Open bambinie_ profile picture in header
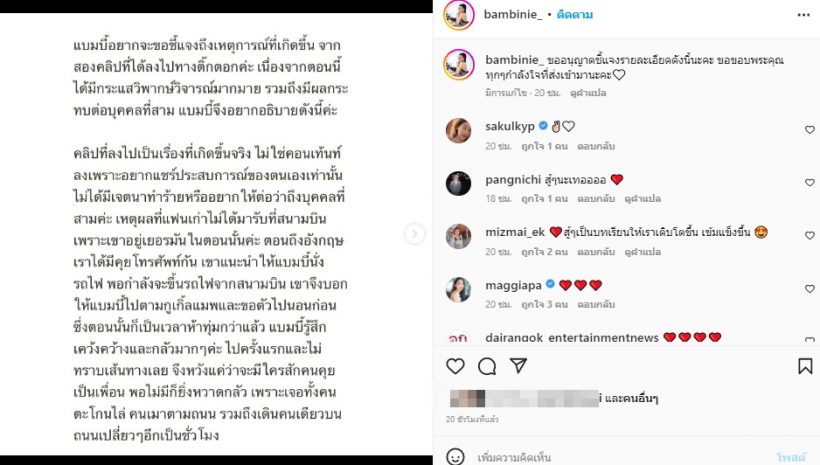The width and height of the screenshot is (820, 465). pos(459,15)
